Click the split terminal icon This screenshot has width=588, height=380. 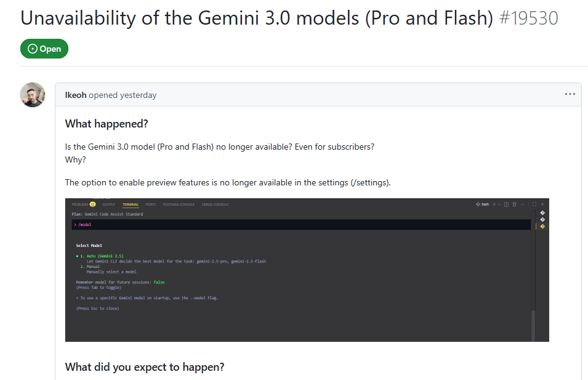(506, 204)
